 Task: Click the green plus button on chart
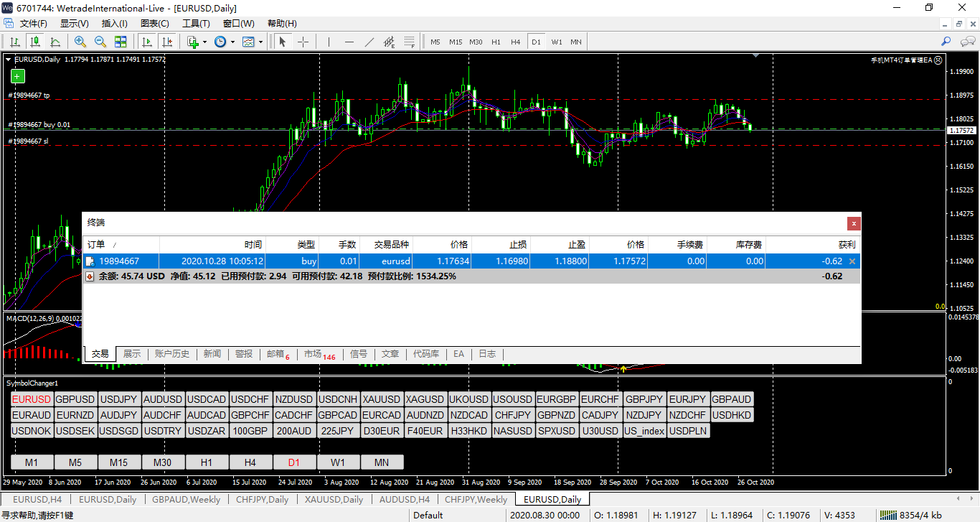point(18,76)
